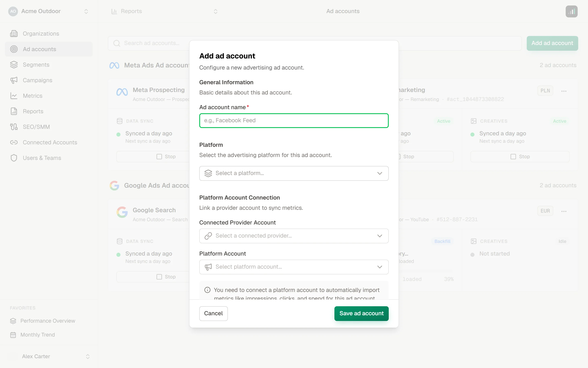Open Connected Accounts from sidebar
This screenshot has height=368, width=588.
(49, 142)
